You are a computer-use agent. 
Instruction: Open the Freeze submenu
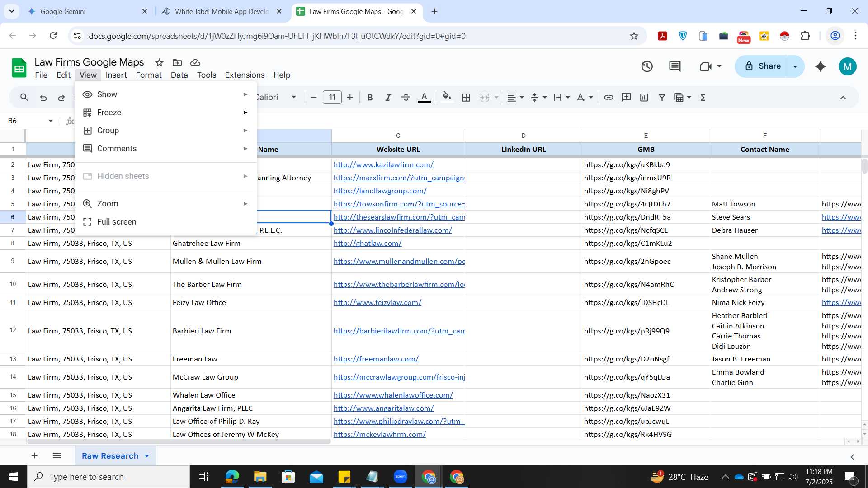click(166, 112)
